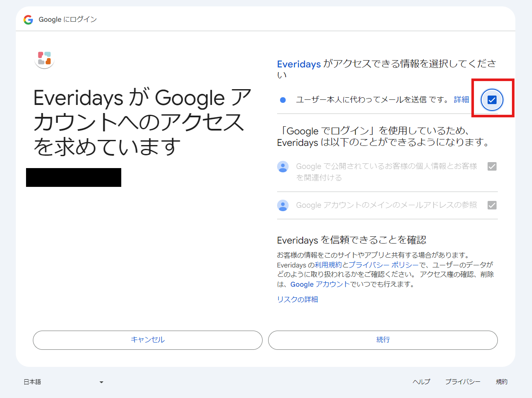Open the 日本語 language dropdown
This screenshot has width=532, height=398.
coord(64,382)
